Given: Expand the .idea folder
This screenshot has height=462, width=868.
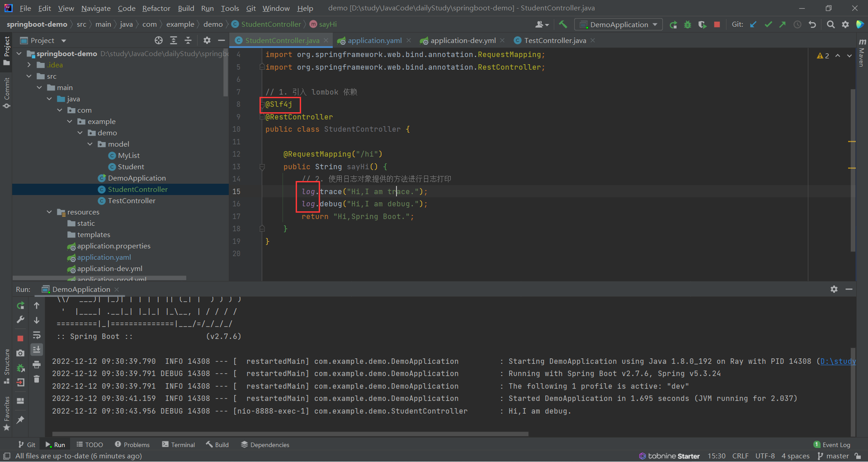Looking at the screenshot, I should tap(29, 65).
